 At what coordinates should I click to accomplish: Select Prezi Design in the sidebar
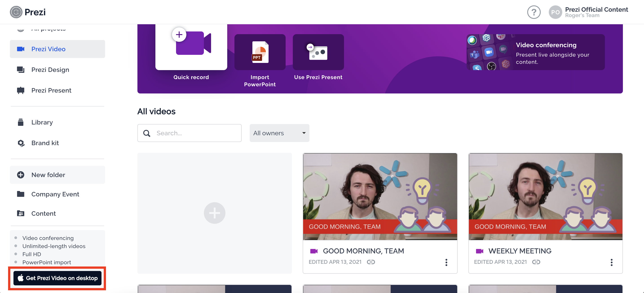pyautogui.click(x=50, y=70)
